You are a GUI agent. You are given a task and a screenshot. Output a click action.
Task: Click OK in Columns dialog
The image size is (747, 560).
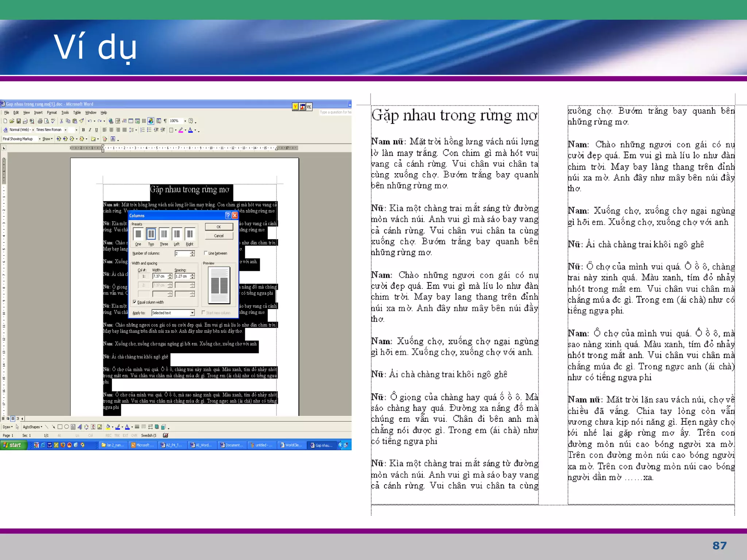219,227
